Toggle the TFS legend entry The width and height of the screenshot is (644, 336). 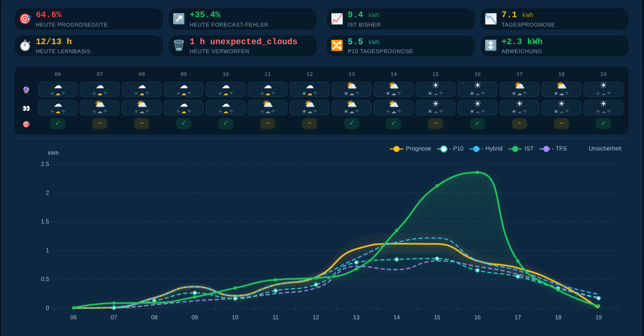click(553, 149)
